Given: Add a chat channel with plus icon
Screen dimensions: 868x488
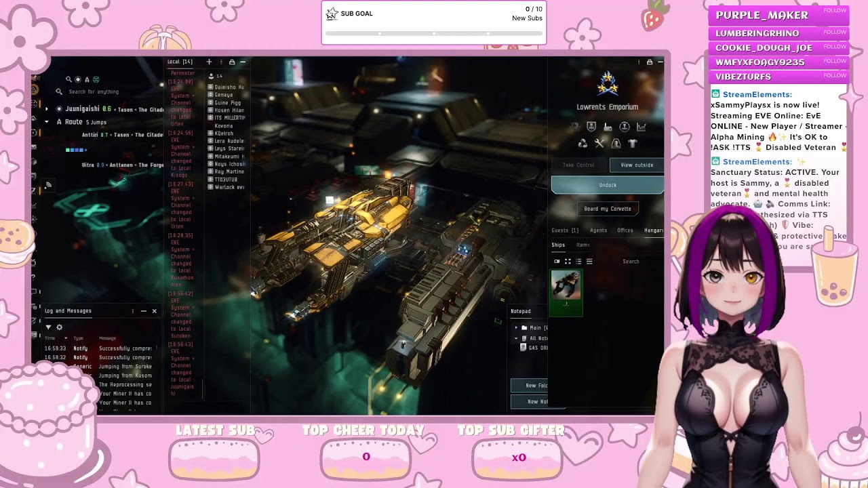Looking at the screenshot, I should tap(209, 62).
